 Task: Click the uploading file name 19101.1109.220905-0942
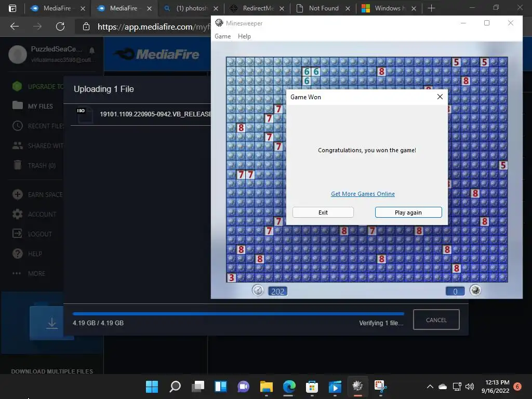click(x=155, y=114)
